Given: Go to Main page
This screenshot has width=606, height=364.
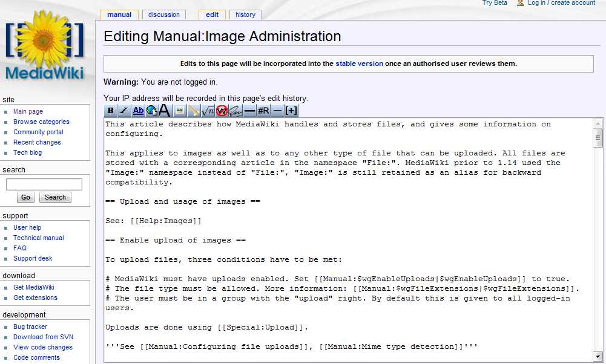Looking at the screenshot, I should pos(28,111).
